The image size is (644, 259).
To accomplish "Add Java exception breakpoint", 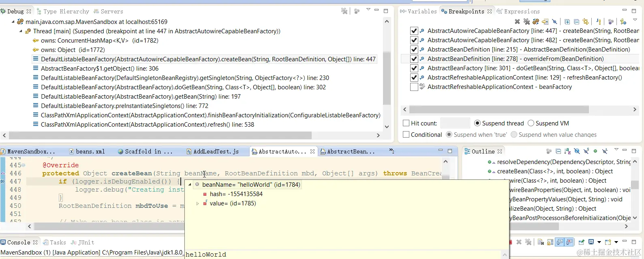I will (x=599, y=22).
